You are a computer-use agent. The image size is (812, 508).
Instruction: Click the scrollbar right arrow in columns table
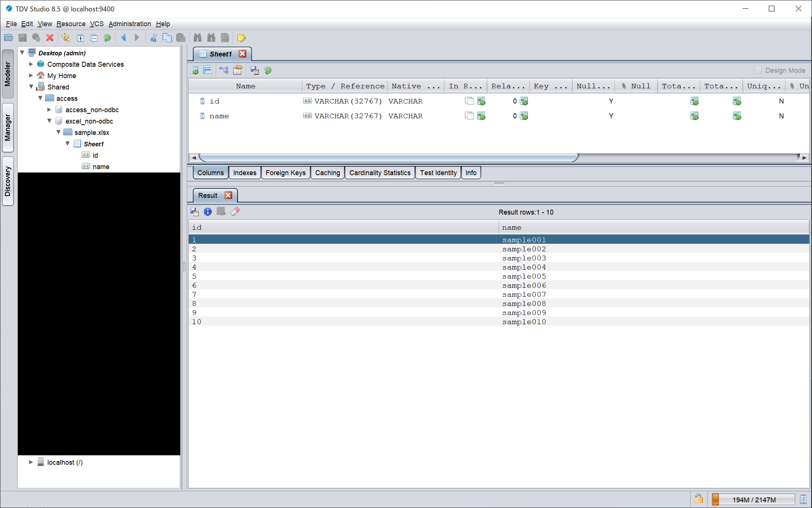(x=804, y=157)
